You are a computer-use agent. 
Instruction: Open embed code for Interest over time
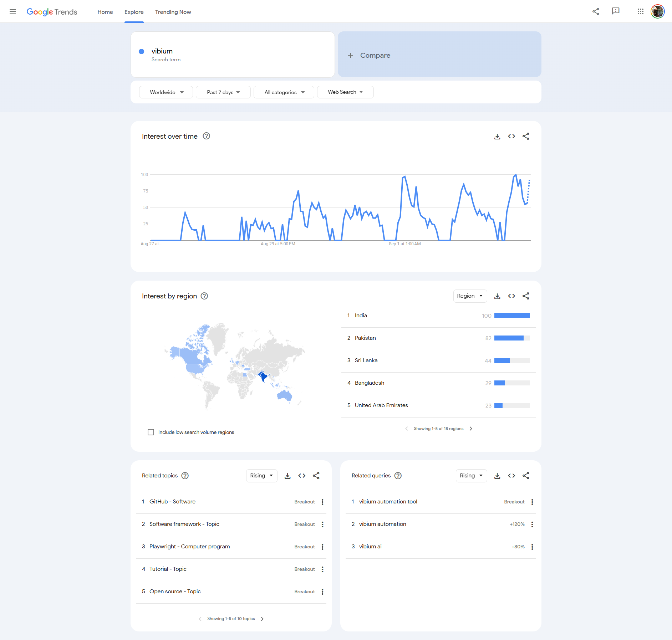[511, 137]
